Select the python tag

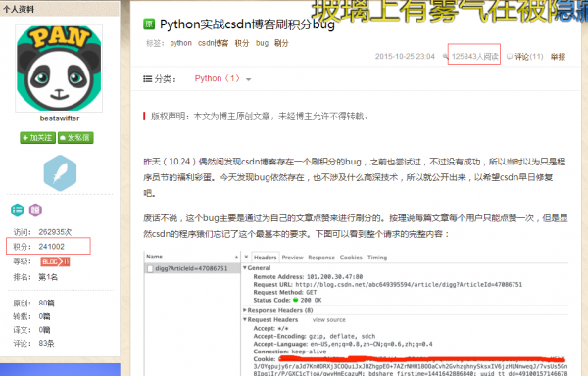click(180, 43)
